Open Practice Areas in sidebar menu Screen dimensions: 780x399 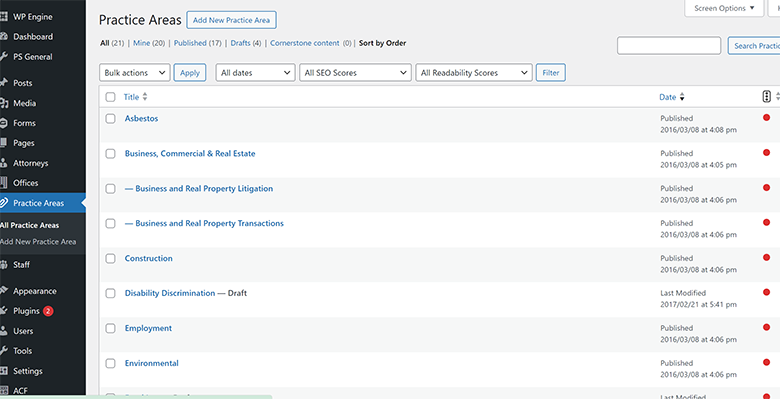coord(43,203)
